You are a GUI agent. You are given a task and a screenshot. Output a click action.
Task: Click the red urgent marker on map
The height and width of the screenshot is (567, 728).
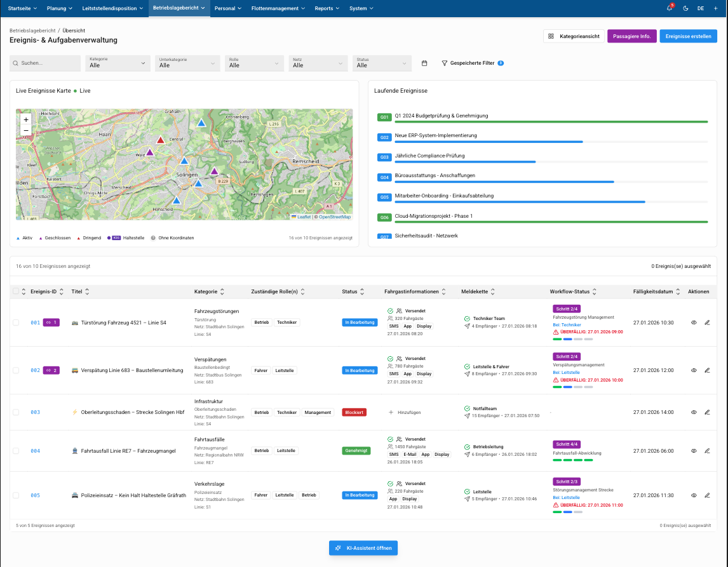tap(160, 140)
